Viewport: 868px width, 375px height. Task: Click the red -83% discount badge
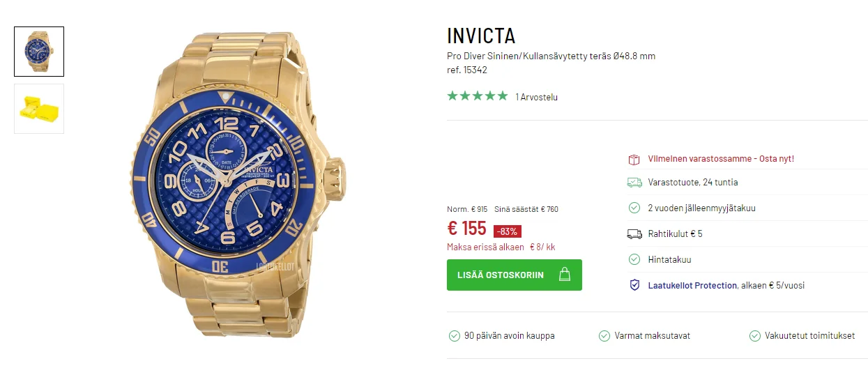(x=508, y=231)
